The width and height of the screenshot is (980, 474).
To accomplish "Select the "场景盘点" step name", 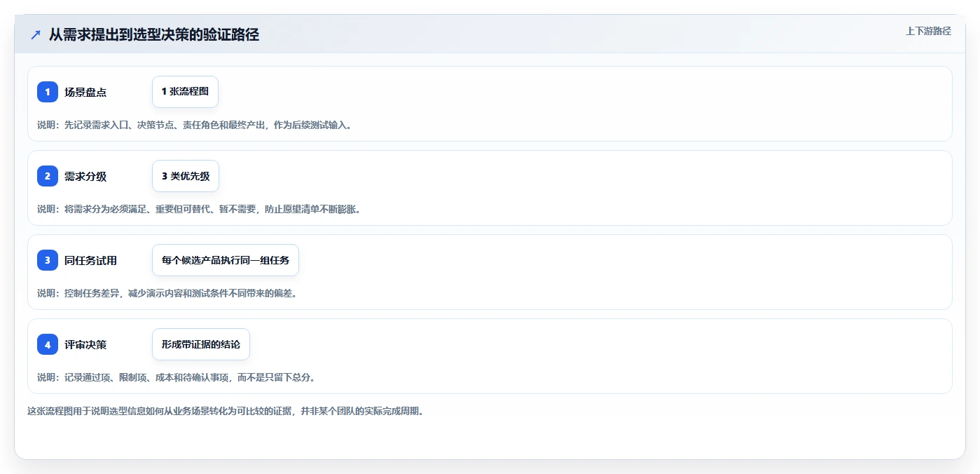I will pyautogui.click(x=85, y=92).
